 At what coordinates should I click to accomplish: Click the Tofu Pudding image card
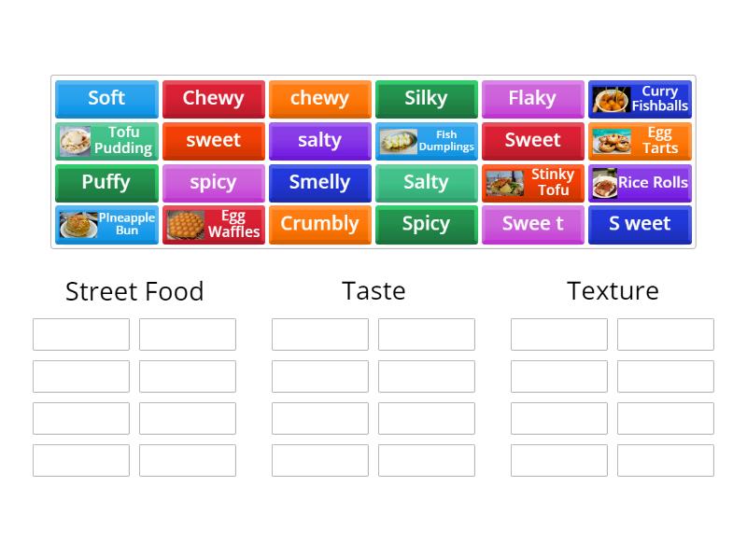click(106, 141)
